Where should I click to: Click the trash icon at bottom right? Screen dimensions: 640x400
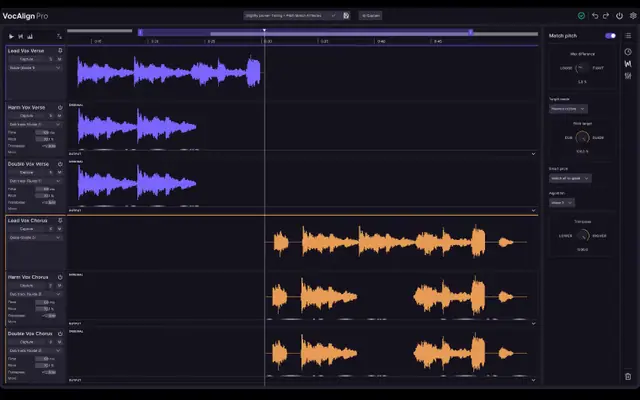(x=628, y=376)
